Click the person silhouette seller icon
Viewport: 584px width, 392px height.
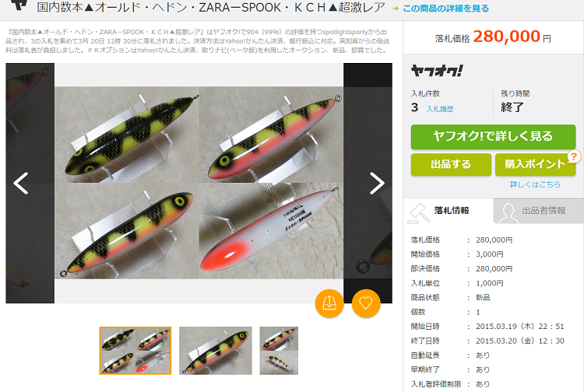pyautogui.click(x=508, y=213)
